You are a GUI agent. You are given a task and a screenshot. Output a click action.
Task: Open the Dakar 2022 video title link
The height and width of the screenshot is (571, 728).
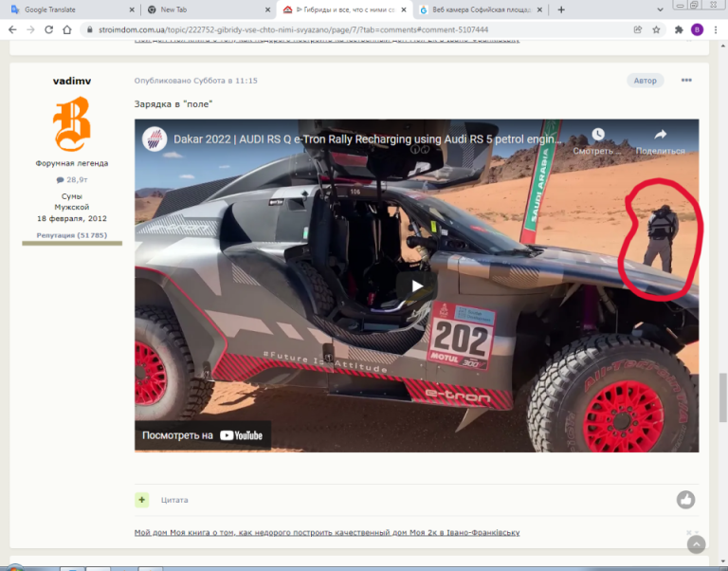tap(367, 138)
